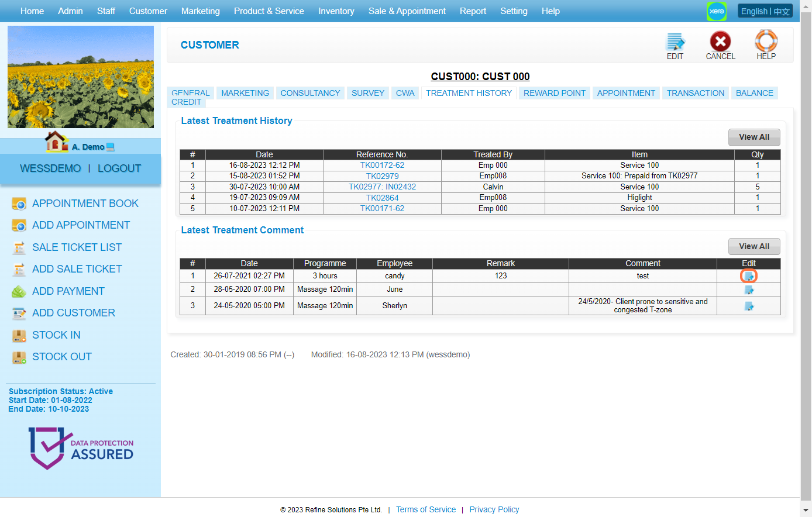Click the ADD SALE TICKET link text
The image size is (812, 517).
[x=77, y=269]
